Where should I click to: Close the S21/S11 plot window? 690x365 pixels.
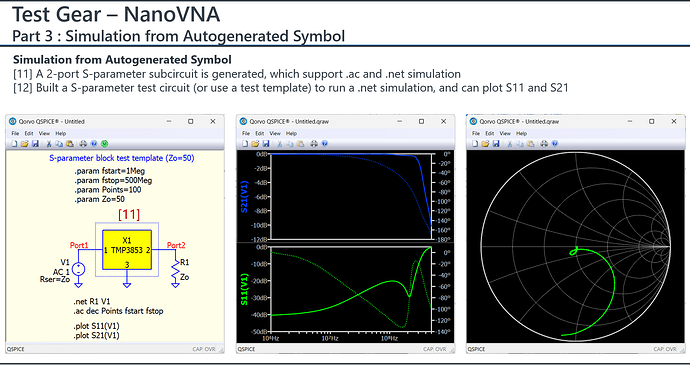click(443, 121)
